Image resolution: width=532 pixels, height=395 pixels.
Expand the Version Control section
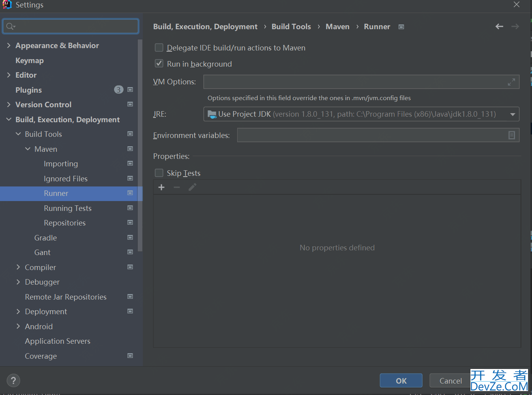point(9,104)
